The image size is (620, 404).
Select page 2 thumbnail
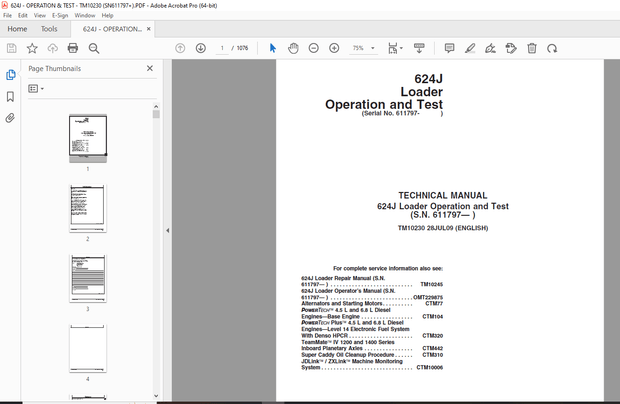[x=88, y=208]
